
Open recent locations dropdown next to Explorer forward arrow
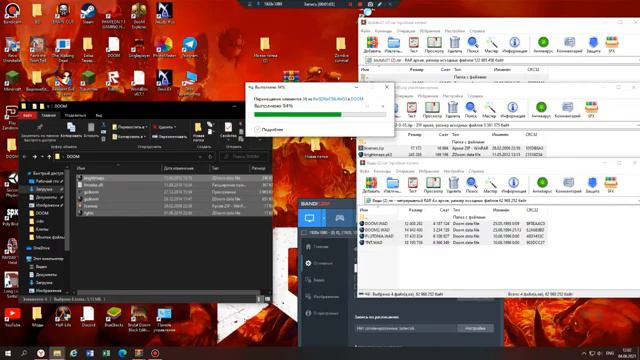(42, 157)
